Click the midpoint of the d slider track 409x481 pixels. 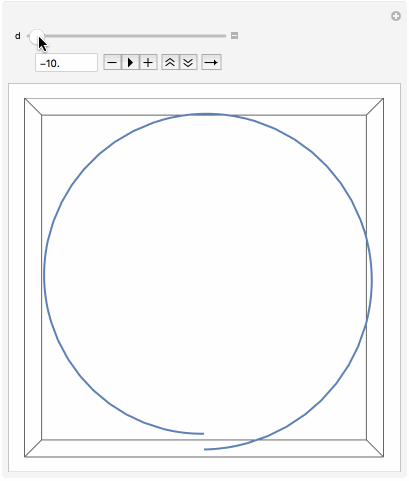point(127,36)
